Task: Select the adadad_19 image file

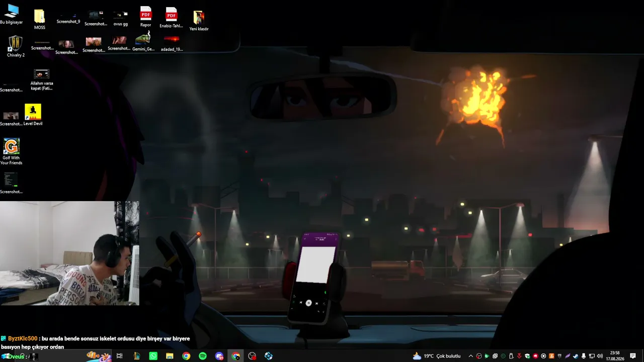Action: (172, 43)
